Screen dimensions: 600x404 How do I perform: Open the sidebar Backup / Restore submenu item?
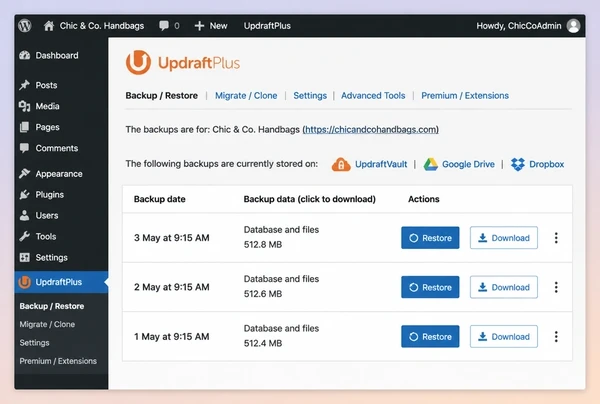click(x=52, y=306)
